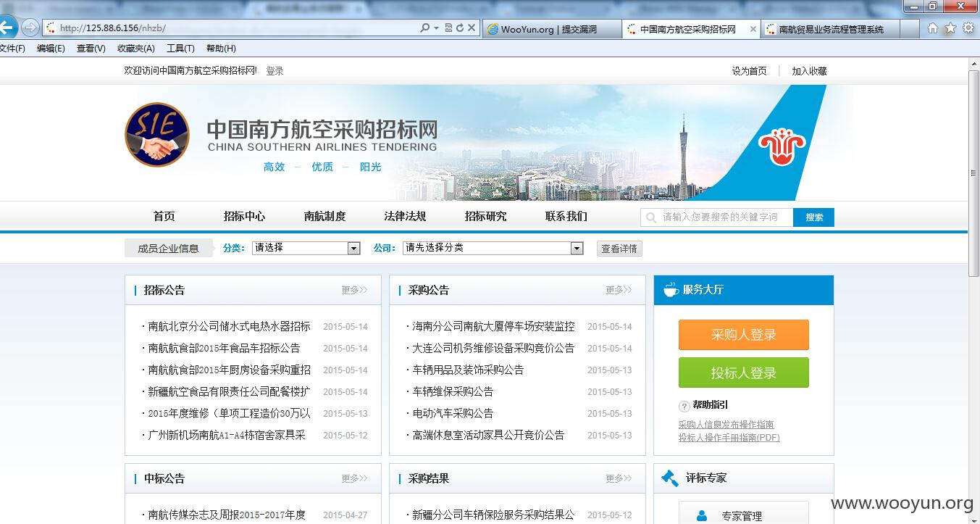Refresh the page with the reload icon
This screenshot has height=524, width=980.
(x=459, y=28)
